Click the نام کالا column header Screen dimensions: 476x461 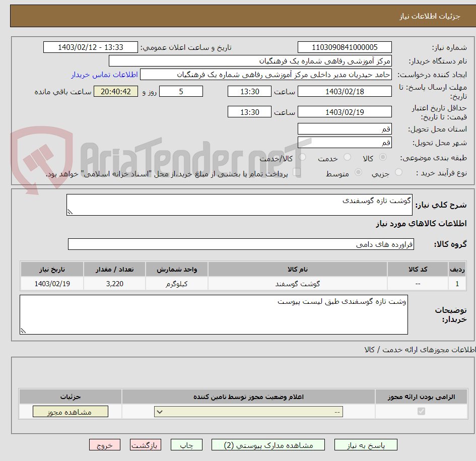[x=298, y=270]
